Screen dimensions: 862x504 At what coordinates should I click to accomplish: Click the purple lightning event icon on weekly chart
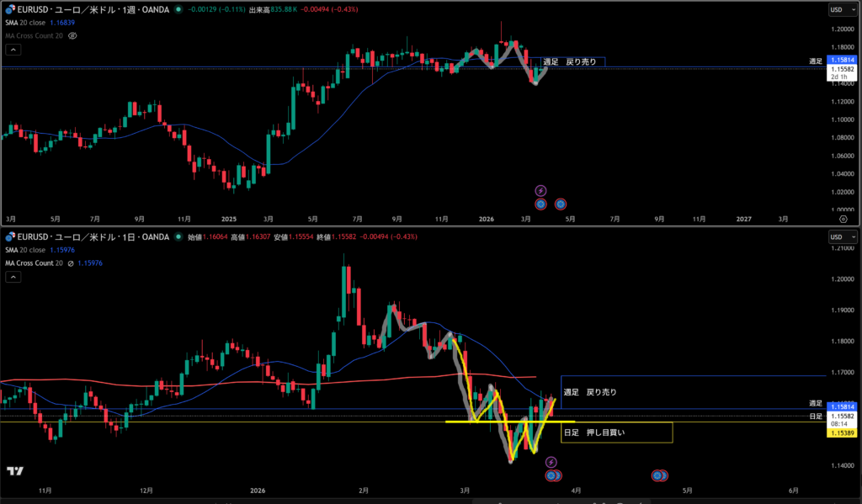(x=541, y=190)
